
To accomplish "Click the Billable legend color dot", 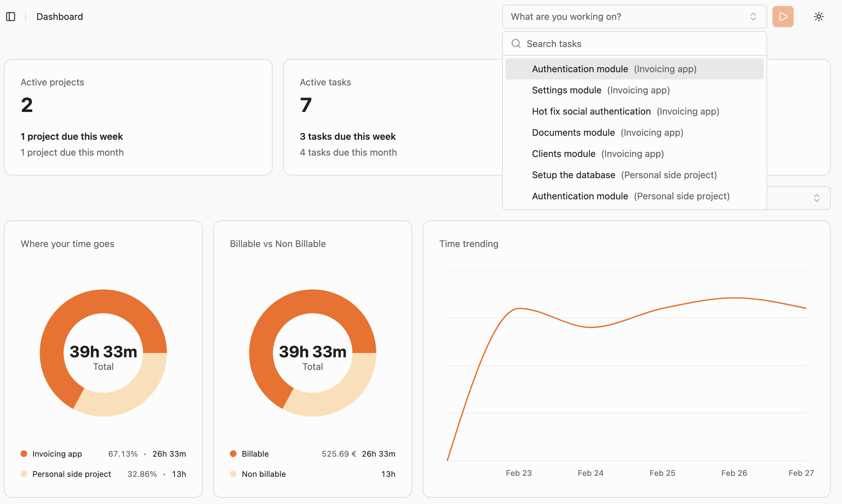I will pos(233,454).
